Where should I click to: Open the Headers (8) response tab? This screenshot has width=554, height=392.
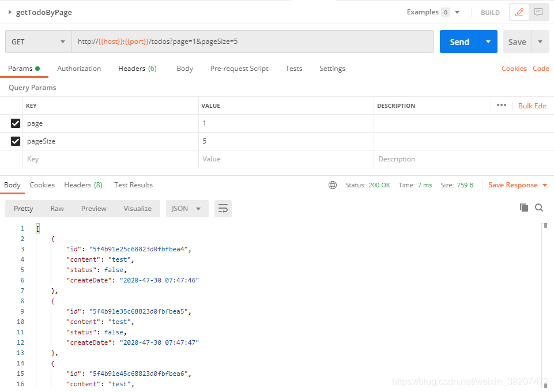click(x=83, y=184)
